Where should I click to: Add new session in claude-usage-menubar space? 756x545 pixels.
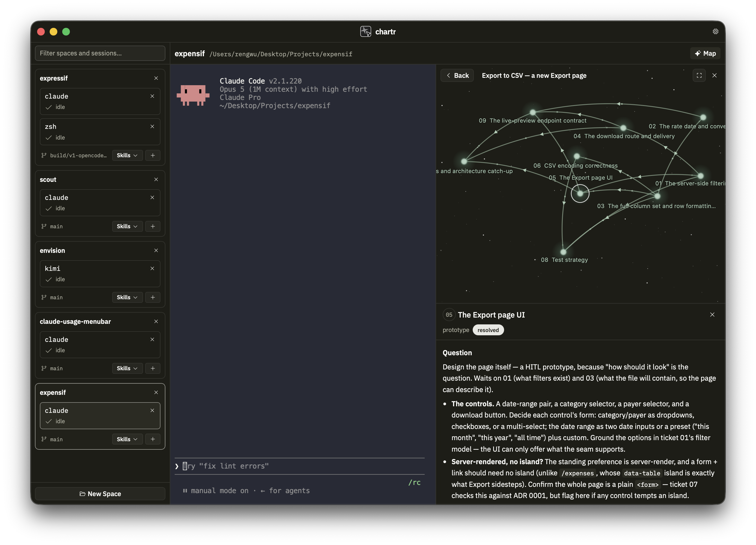click(153, 369)
